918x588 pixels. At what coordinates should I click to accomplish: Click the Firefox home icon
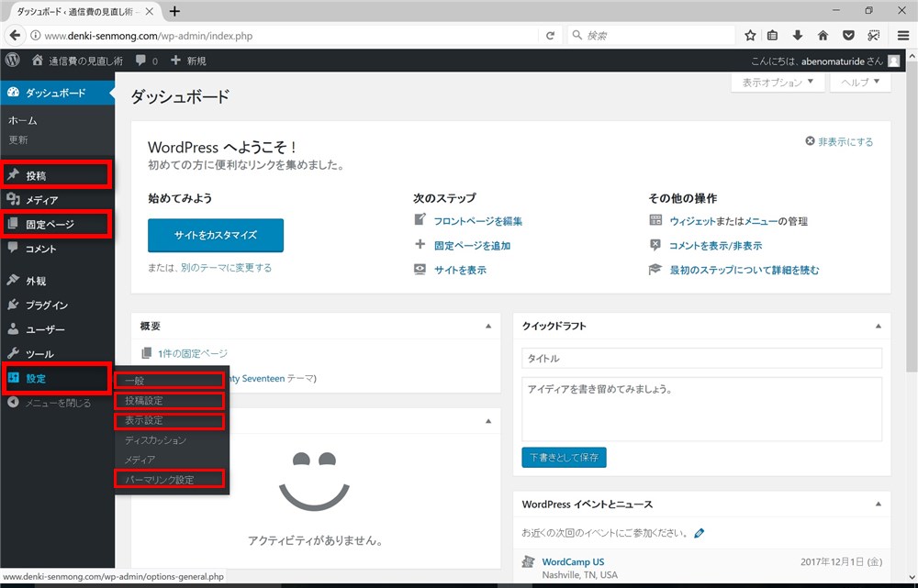[823, 36]
